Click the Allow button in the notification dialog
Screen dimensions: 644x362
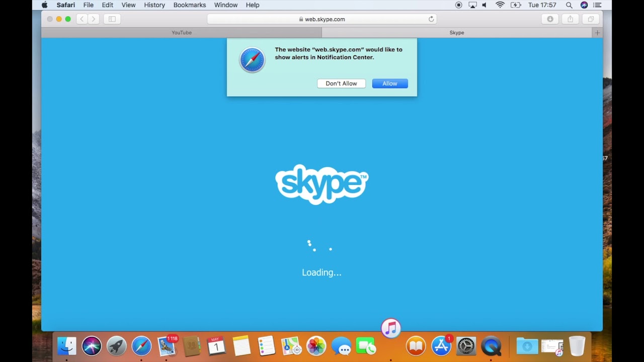[390, 83]
